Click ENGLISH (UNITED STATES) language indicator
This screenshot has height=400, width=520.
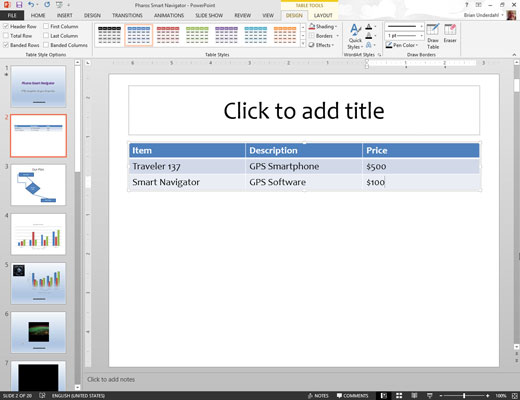78,396
